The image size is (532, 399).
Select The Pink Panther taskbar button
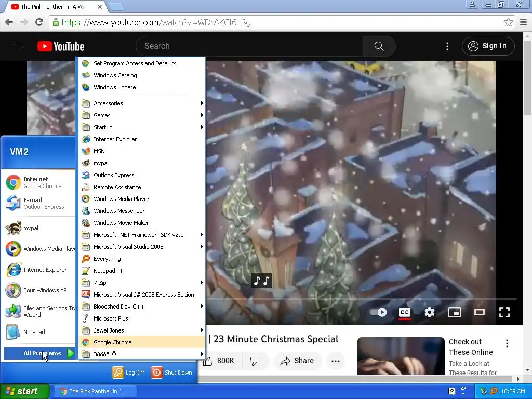click(95, 391)
